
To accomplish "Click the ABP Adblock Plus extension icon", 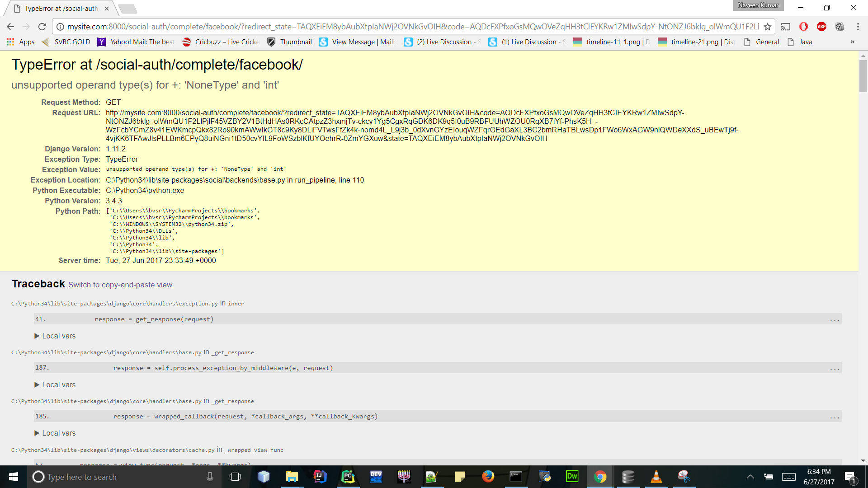I will click(821, 27).
